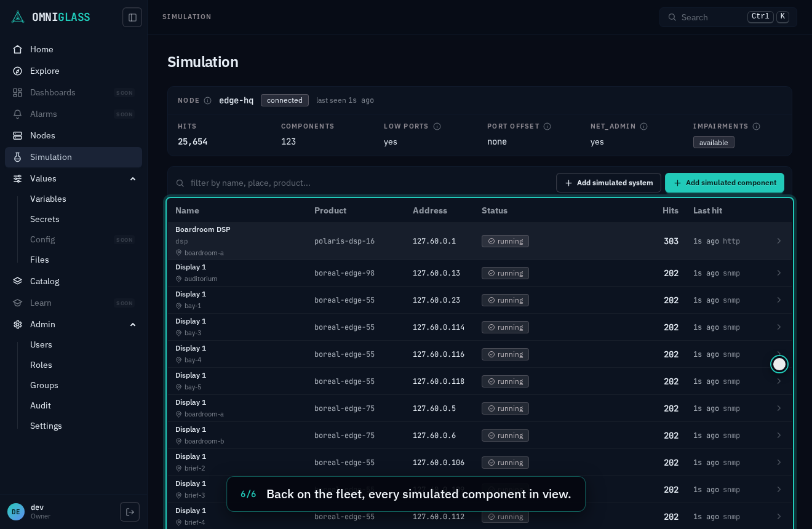
Task: Open Audit under Admin
Action: pyautogui.click(x=41, y=405)
